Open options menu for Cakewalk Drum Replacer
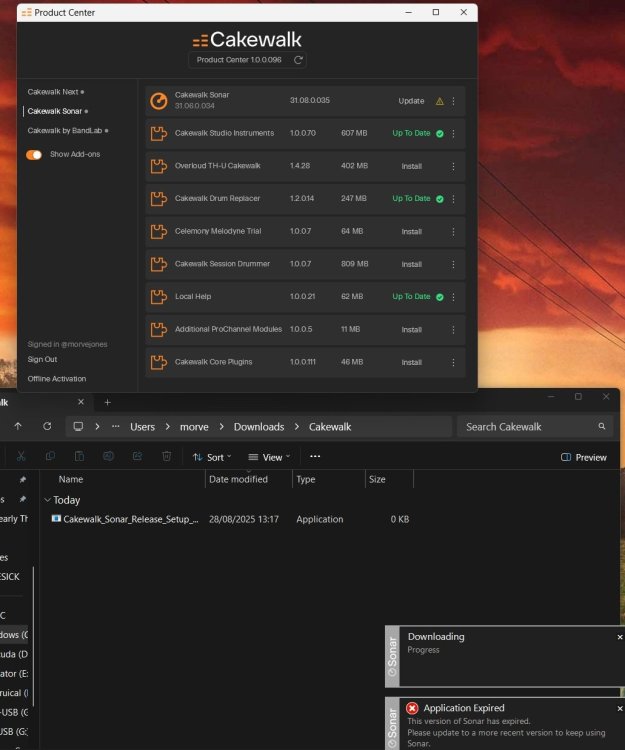Image resolution: width=625 pixels, height=750 pixels. 453,199
